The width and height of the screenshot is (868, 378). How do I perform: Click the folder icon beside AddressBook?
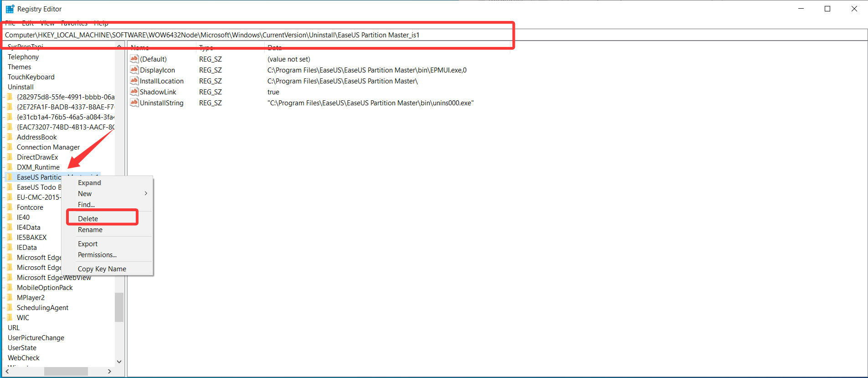[10, 137]
